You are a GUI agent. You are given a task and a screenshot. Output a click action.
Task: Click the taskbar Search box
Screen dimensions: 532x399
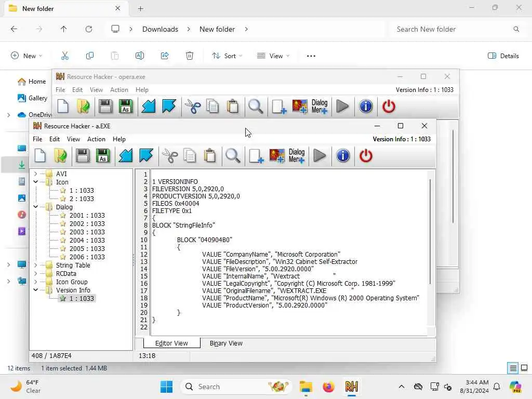tap(236, 387)
